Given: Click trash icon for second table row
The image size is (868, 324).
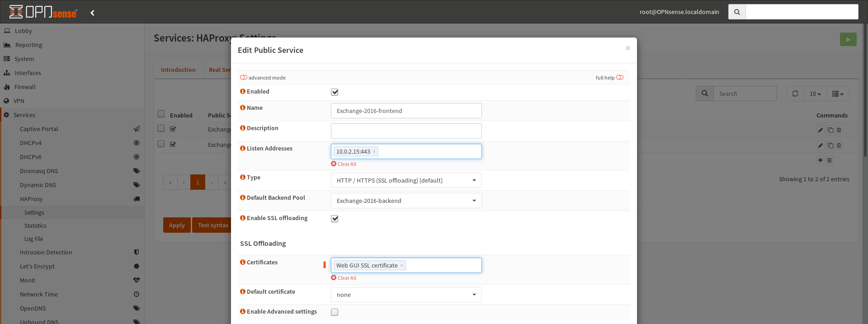Looking at the screenshot, I should (x=839, y=146).
